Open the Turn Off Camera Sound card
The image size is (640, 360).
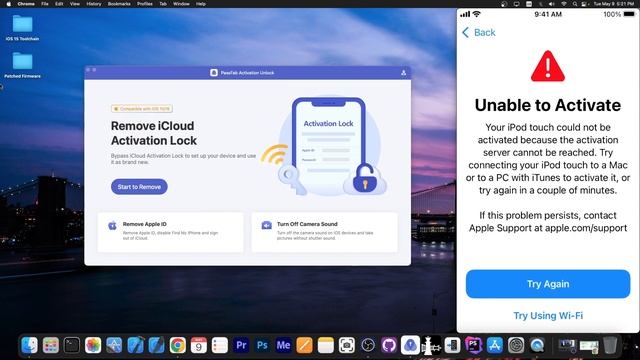tap(324, 231)
